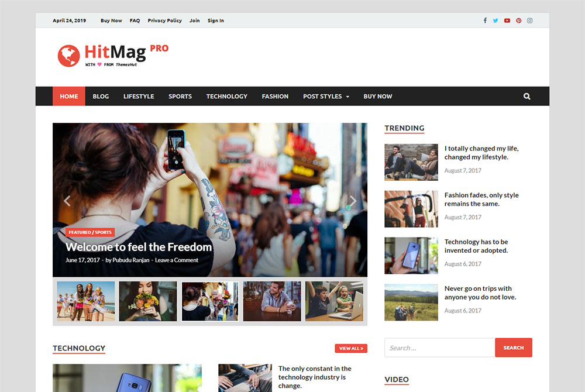Image resolution: width=585 pixels, height=392 pixels.
Task: Open the Twitter social icon
Action: tap(495, 20)
